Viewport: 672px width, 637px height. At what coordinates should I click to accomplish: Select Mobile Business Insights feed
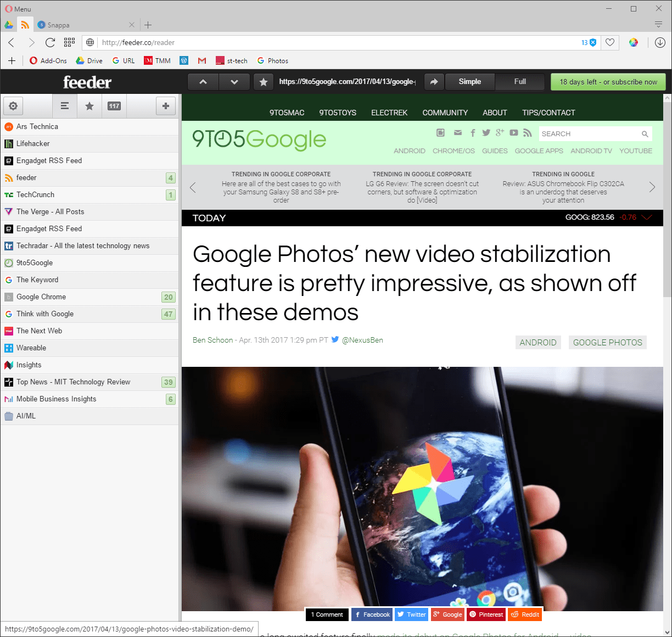[x=89, y=399]
